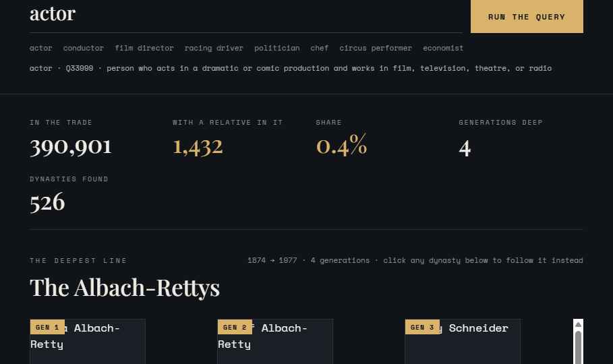The height and width of the screenshot is (364, 613).
Task: Click the scrollbar up arrow beside the cards
Action: [x=578, y=324]
